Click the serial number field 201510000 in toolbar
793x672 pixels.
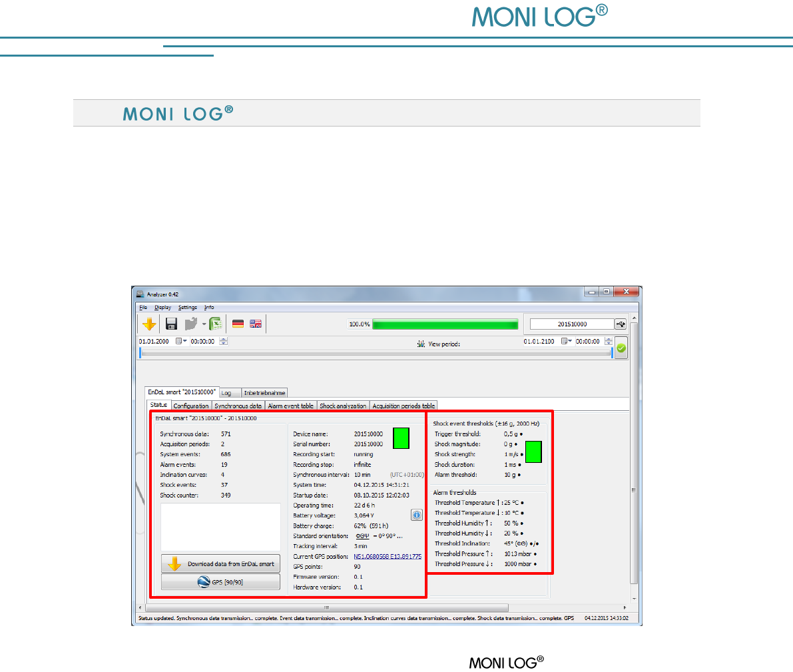(572, 324)
